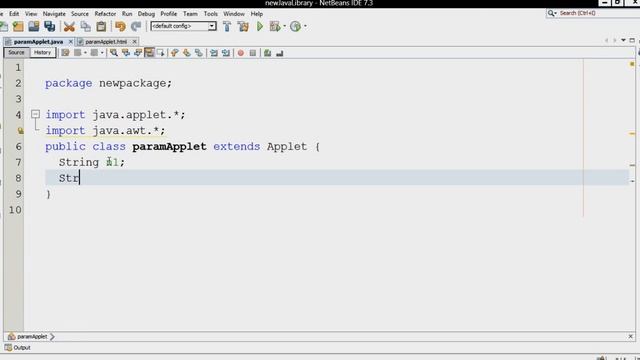Click the Paste clipboard icon
The image size is (640, 360).
(x=101, y=27)
